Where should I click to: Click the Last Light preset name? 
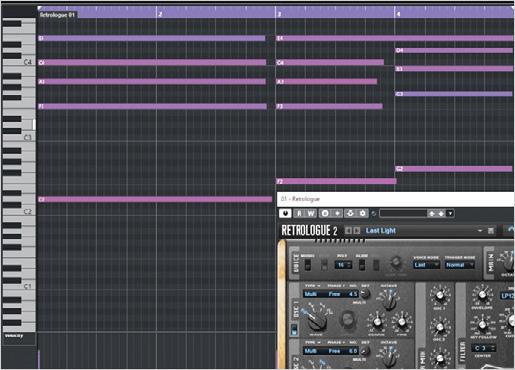click(x=381, y=231)
